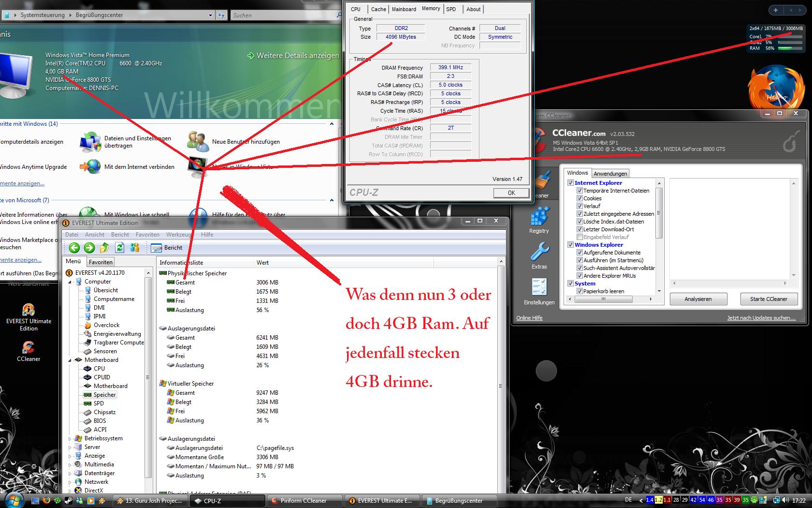Uncheck Temporäre Internet-Dateien in CCleaner
This screenshot has height=508, width=812.
coord(580,191)
